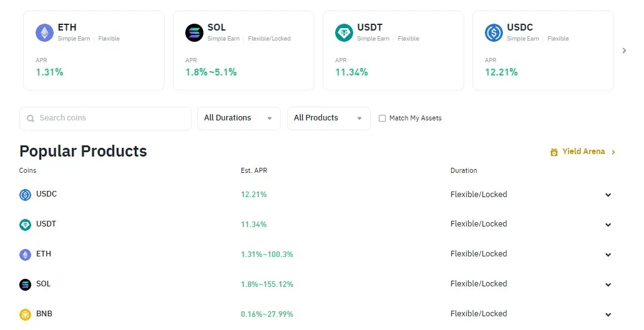This screenshot has height=330, width=644.
Task: Enable the Match My Assets checkbox
Action: point(382,118)
